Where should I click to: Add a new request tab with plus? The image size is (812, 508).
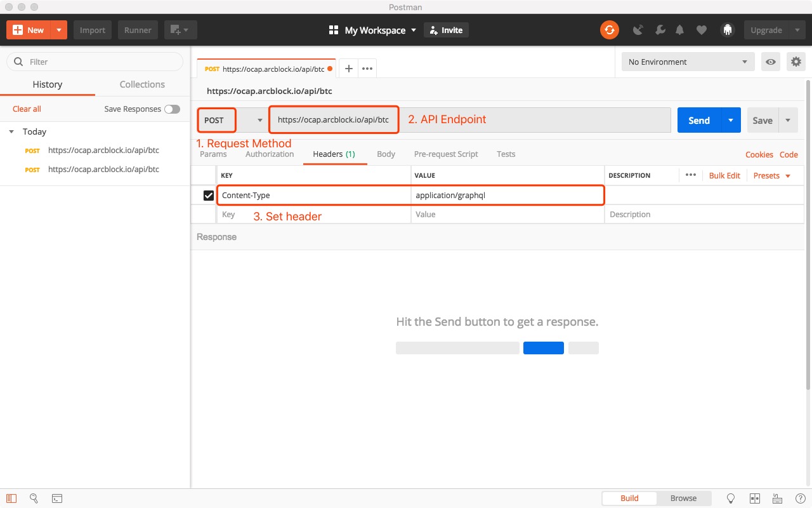[348, 69]
